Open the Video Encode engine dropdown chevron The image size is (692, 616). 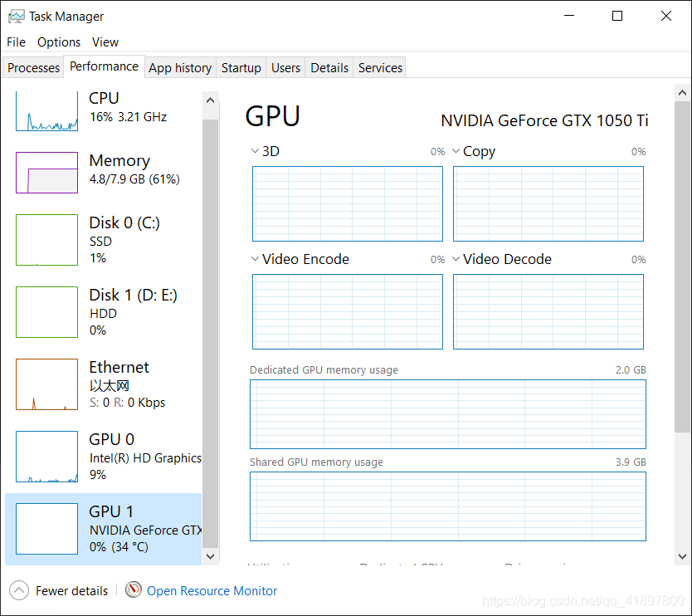pos(255,259)
